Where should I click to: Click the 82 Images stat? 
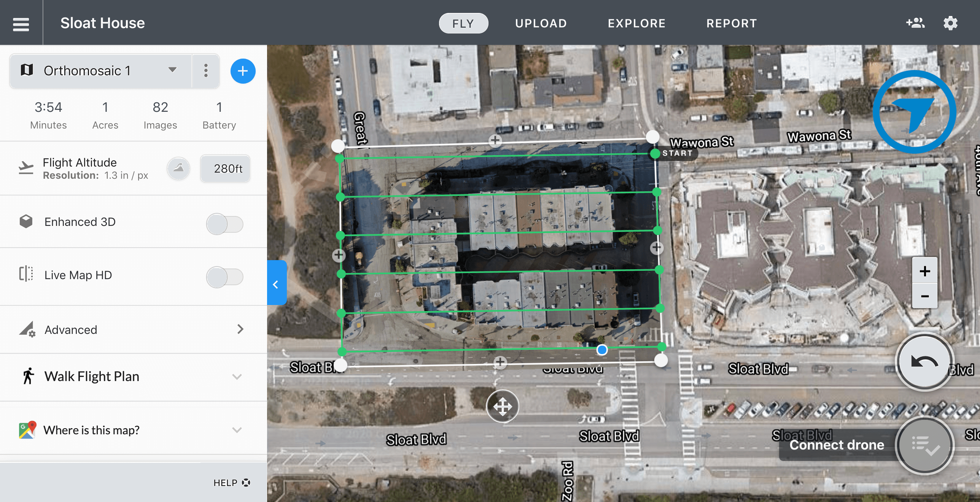point(160,115)
